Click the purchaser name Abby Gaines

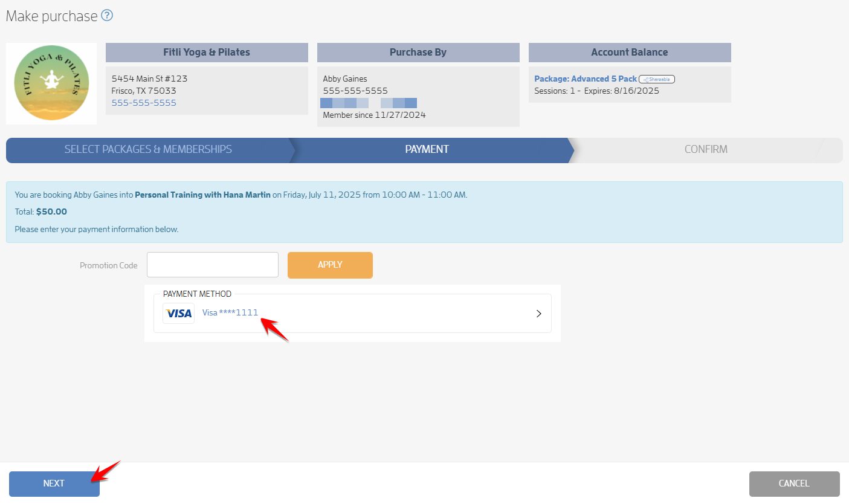coord(345,79)
